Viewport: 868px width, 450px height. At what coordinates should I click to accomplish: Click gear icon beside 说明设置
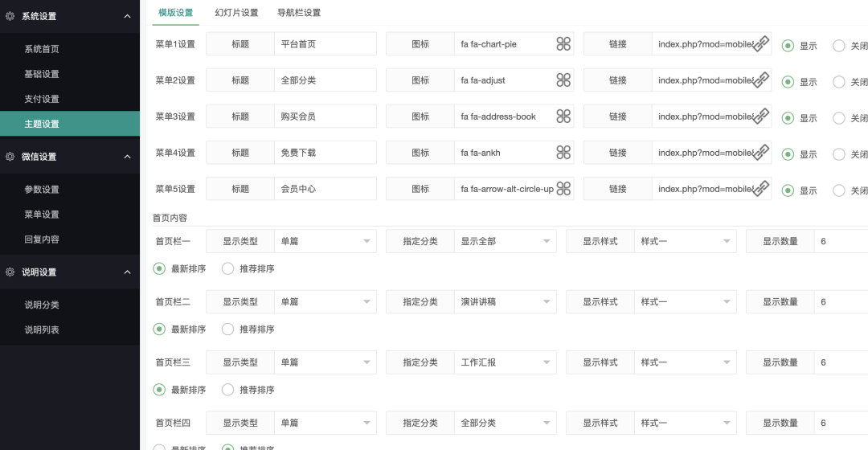point(10,272)
